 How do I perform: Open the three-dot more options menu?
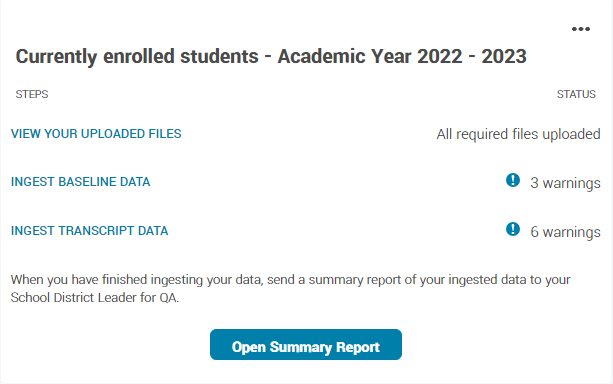(581, 29)
